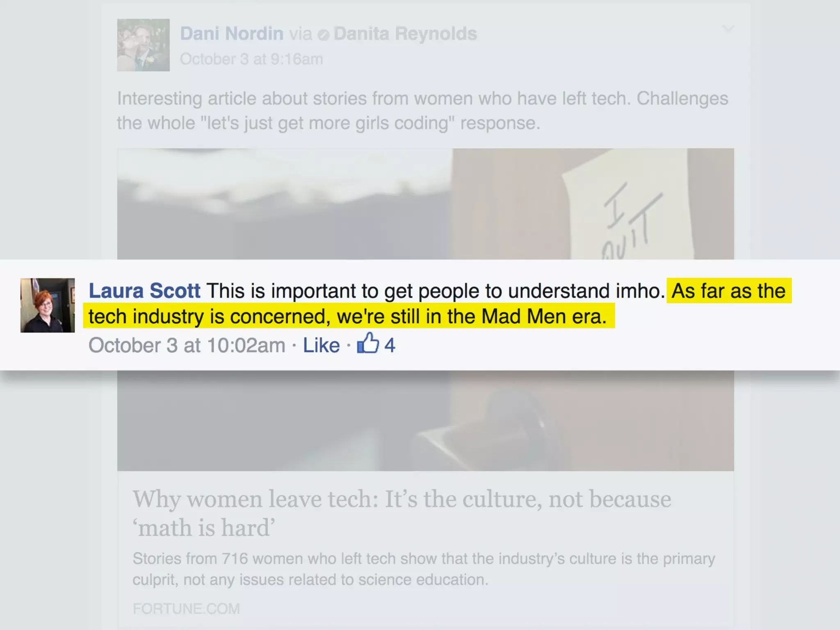Visit Danita Reynolds' profile link
The image size is (840, 630).
[x=405, y=34]
